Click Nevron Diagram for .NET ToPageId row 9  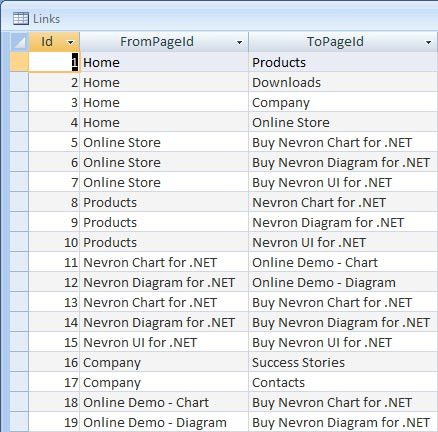pos(343,222)
